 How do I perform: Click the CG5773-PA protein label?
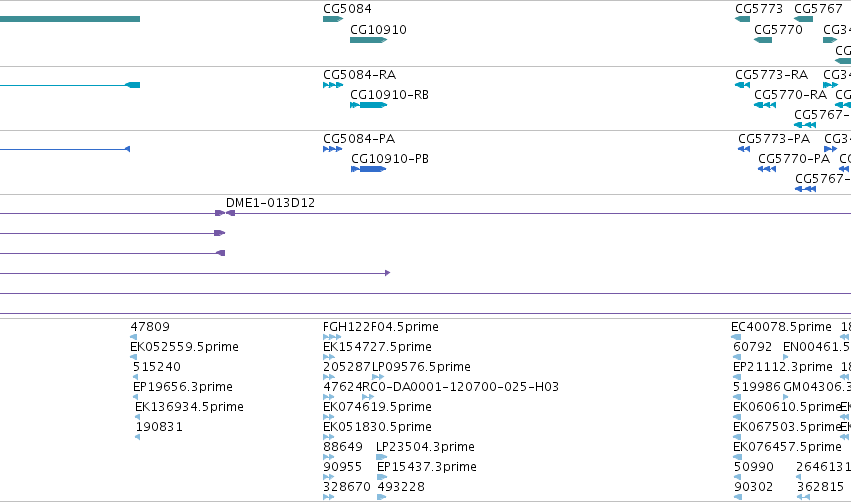[x=774, y=138]
